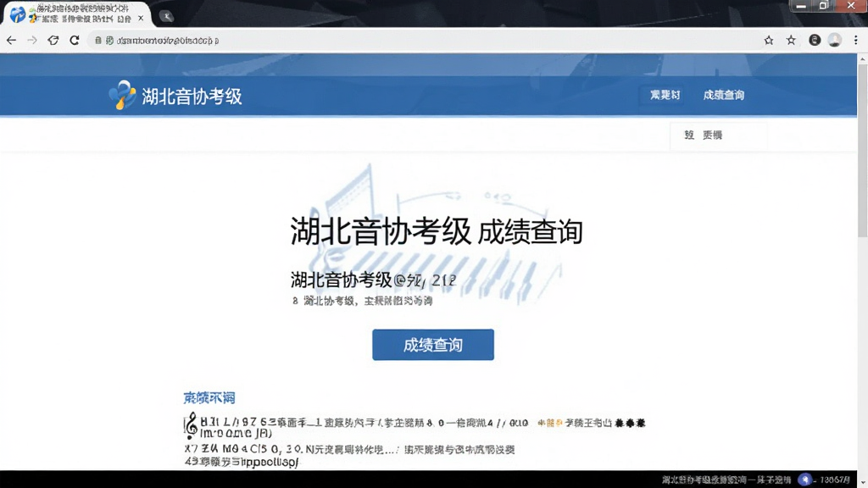
Task: Minimize the browser window
Action: pyautogui.click(x=800, y=6)
